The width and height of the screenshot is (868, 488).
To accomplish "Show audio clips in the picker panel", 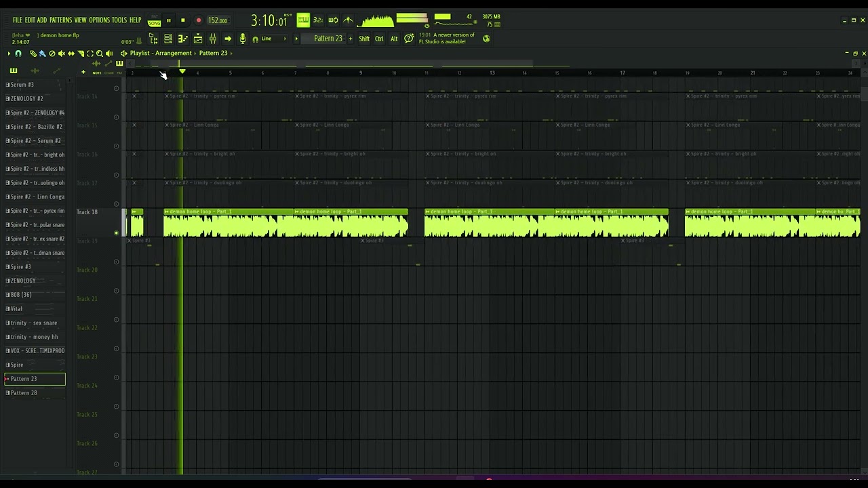I will pos(35,70).
